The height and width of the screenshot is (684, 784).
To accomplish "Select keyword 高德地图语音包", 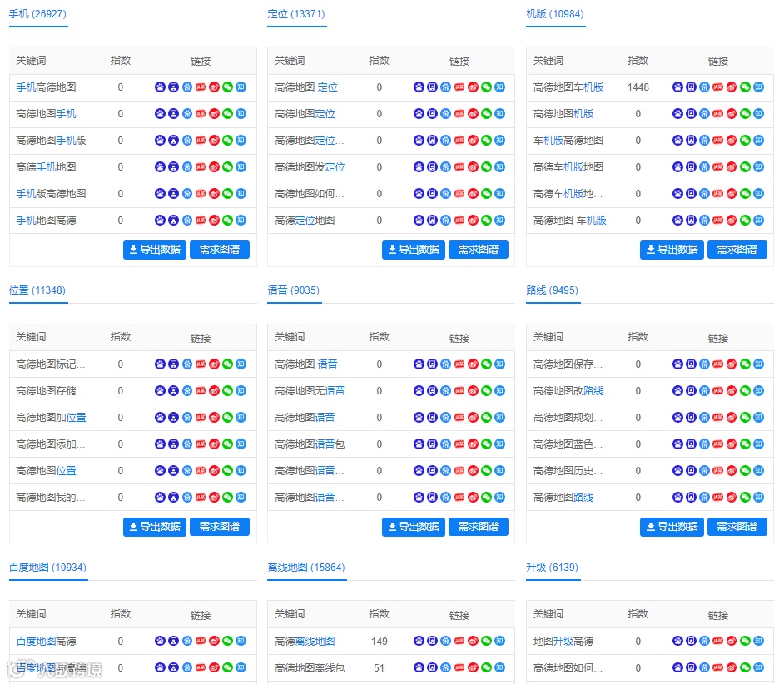I will (310, 444).
